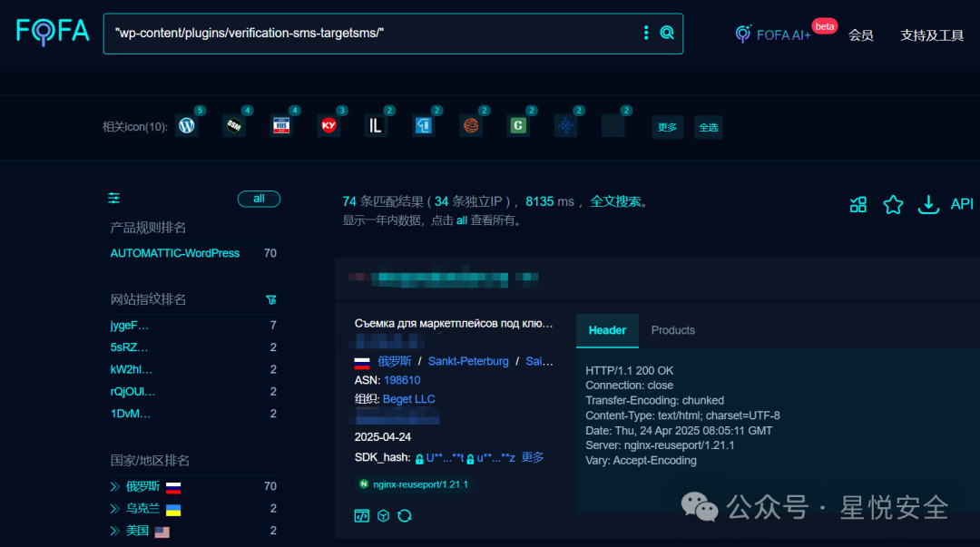Click the cube icon under result
This screenshot has width=980, height=547.
pyautogui.click(x=383, y=516)
